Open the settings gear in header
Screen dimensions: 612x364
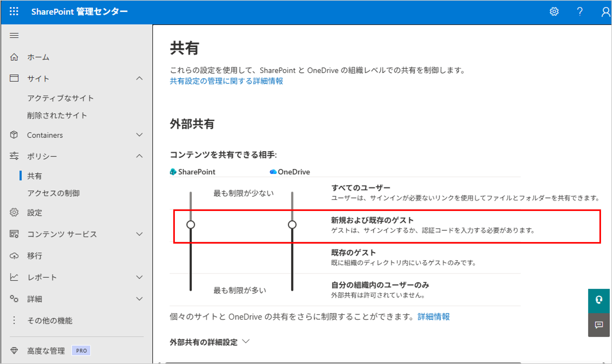point(554,11)
